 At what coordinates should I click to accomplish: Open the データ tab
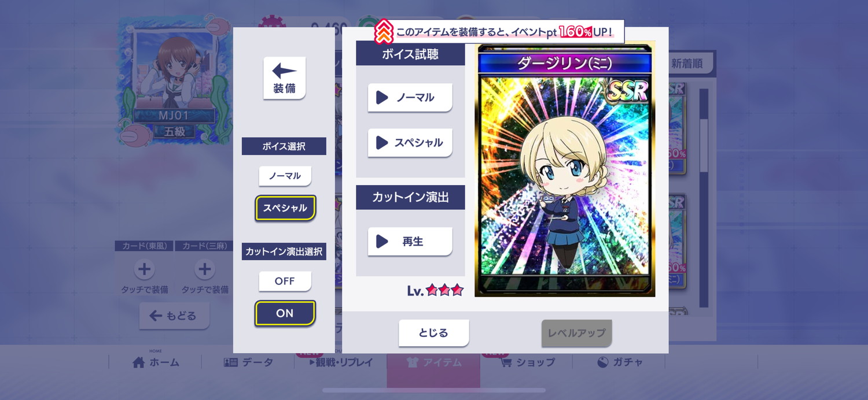tap(248, 362)
